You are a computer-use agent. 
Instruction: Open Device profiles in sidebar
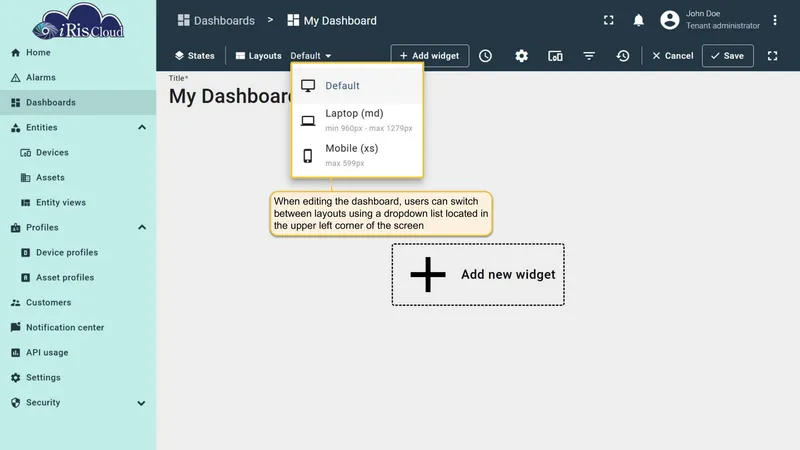point(78,253)
